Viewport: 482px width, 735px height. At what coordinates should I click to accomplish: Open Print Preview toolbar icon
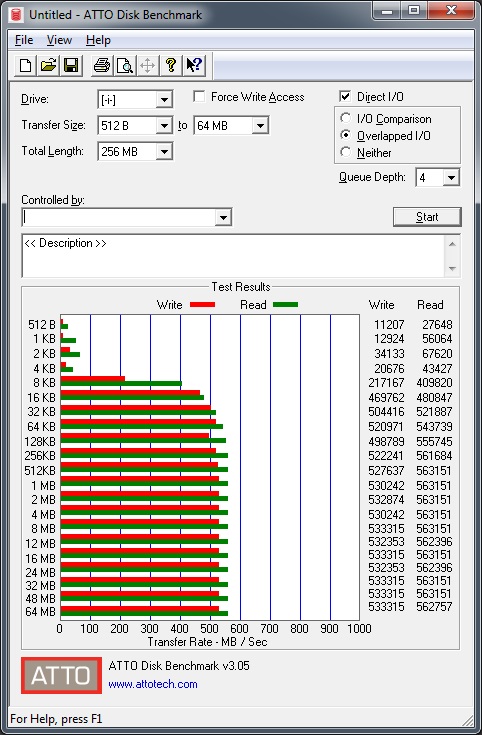[x=125, y=65]
